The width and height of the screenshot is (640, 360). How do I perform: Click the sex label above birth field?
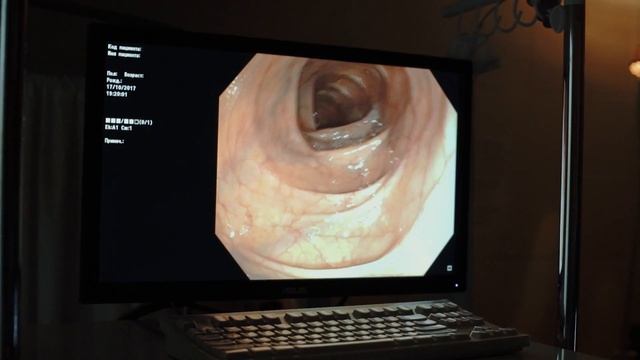[112, 74]
